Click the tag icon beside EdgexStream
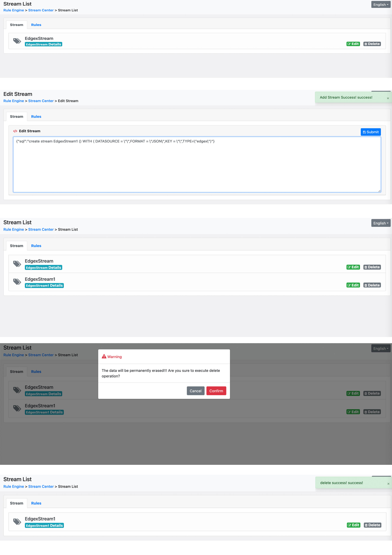This screenshot has width=392, height=555. pos(17,41)
